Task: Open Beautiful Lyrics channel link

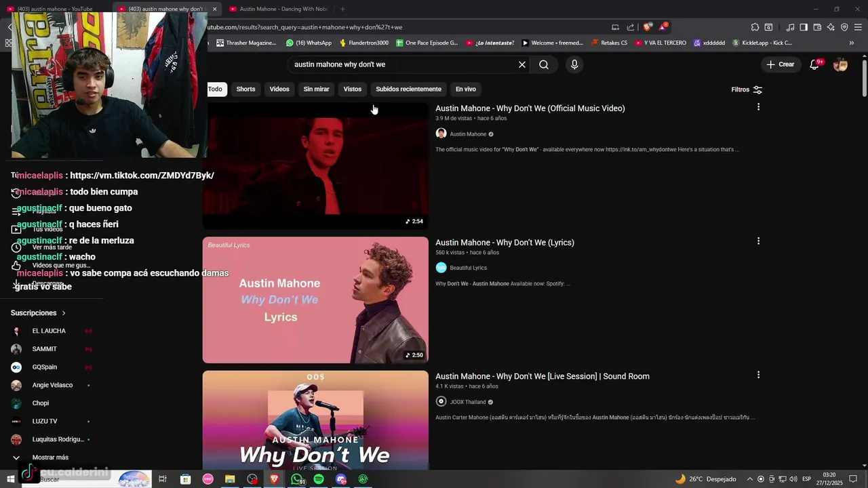Action: 468,268
